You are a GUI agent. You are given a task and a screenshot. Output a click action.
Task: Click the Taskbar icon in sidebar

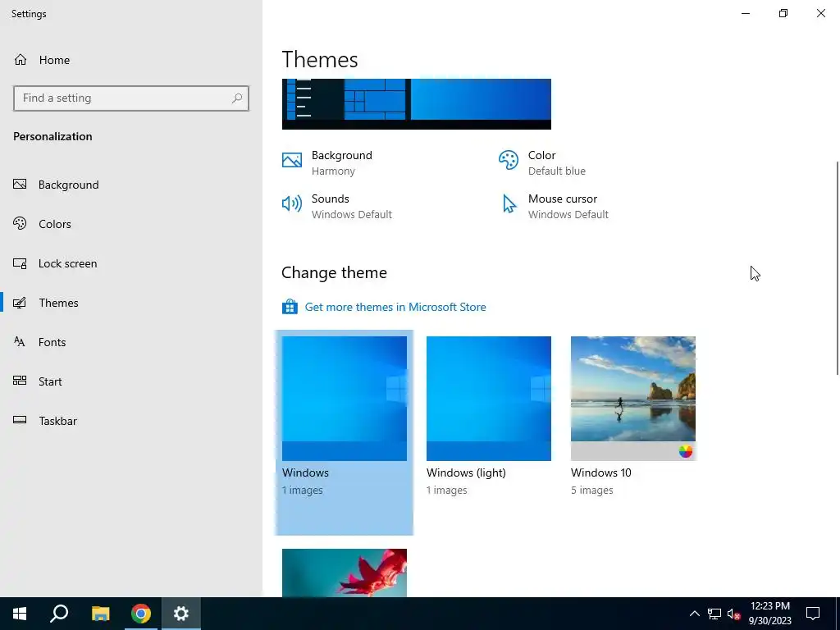coord(20,420)
